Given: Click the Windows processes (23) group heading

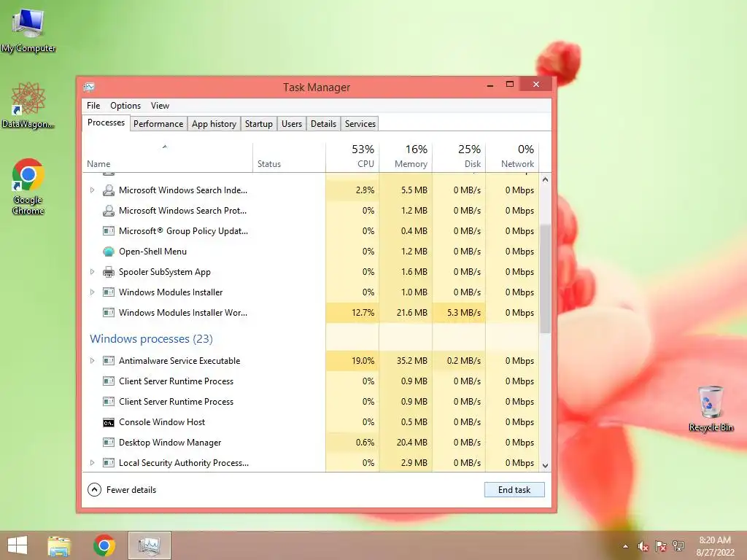Looking at the screenshot, I should 152,338.
